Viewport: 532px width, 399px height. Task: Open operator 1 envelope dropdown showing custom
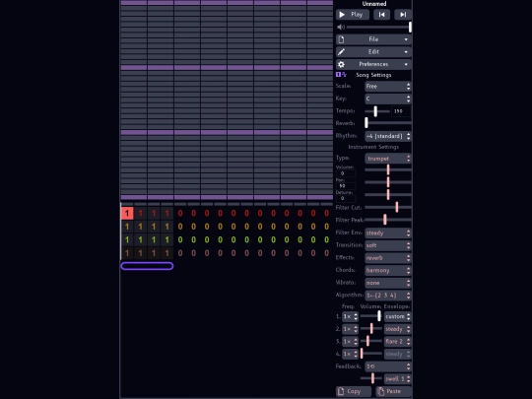pos(397,316)
